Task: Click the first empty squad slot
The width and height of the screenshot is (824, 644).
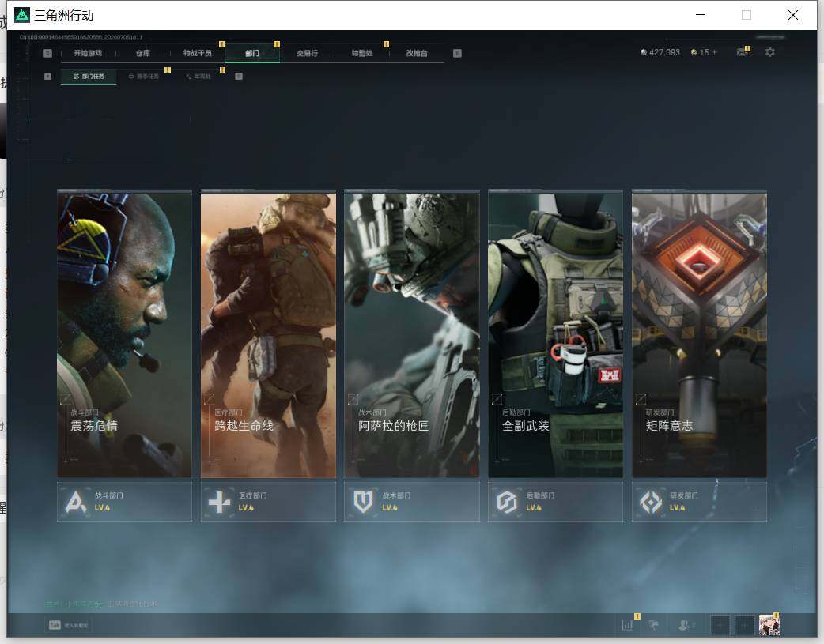Action: click(x=720, y=625)
